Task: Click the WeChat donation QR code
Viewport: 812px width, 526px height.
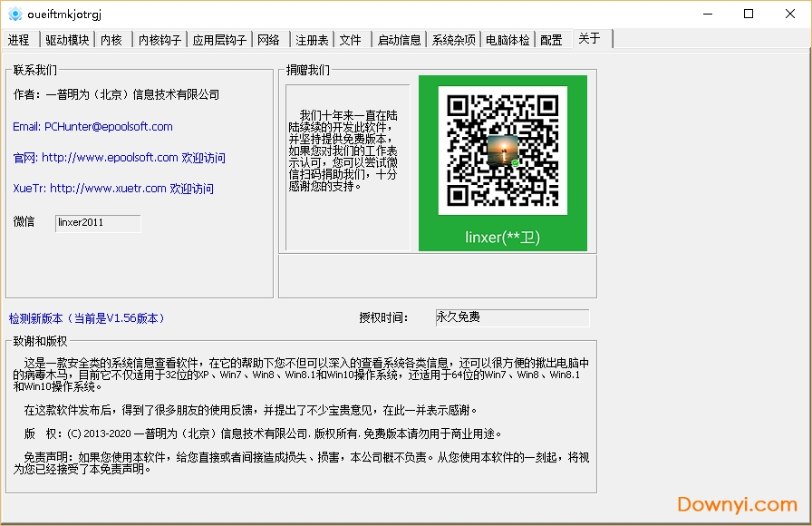Action: 502,150
